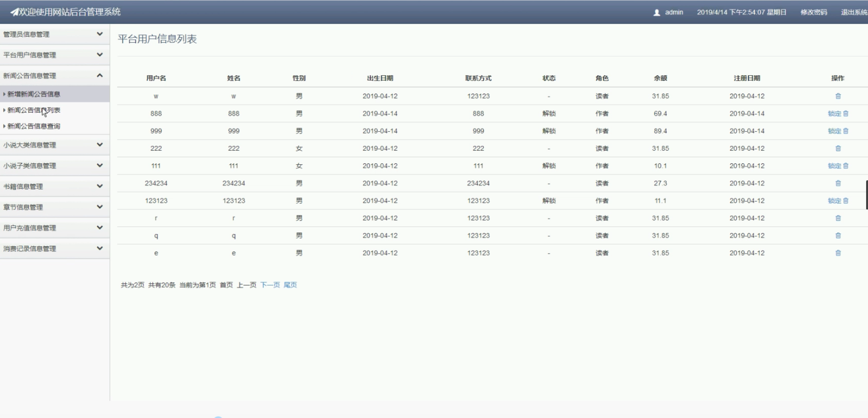
Task: Click 锁定 link for user 999
Action: [835, 131]
